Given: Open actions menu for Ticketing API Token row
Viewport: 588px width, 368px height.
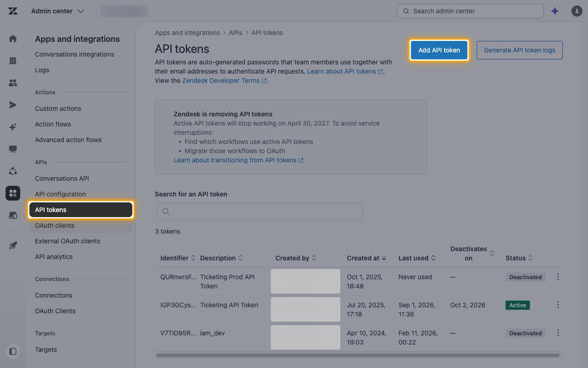Looking at the screenshot, I should [x=558, y=305].
